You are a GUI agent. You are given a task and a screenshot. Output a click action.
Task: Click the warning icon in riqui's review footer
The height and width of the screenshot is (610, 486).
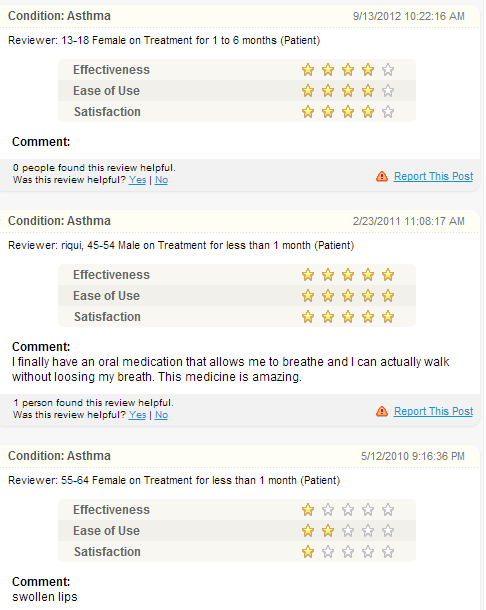[382, 411]
